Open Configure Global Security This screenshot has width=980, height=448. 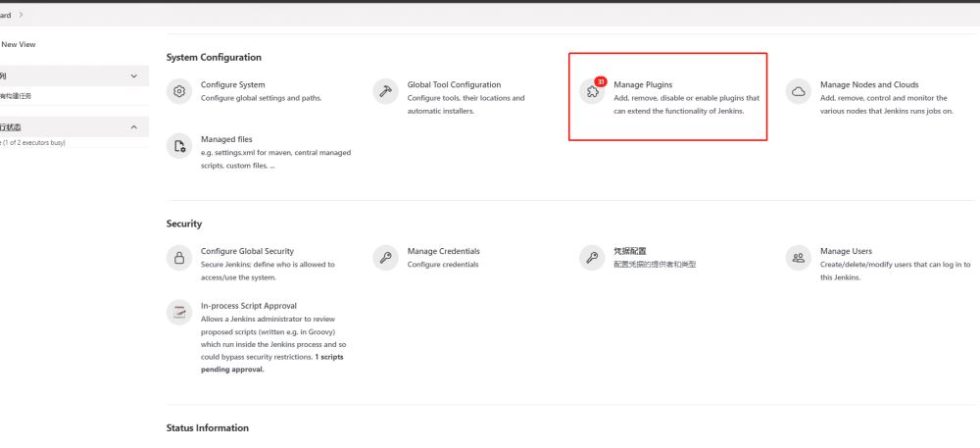pyautogui.click(x=247, y=251)
